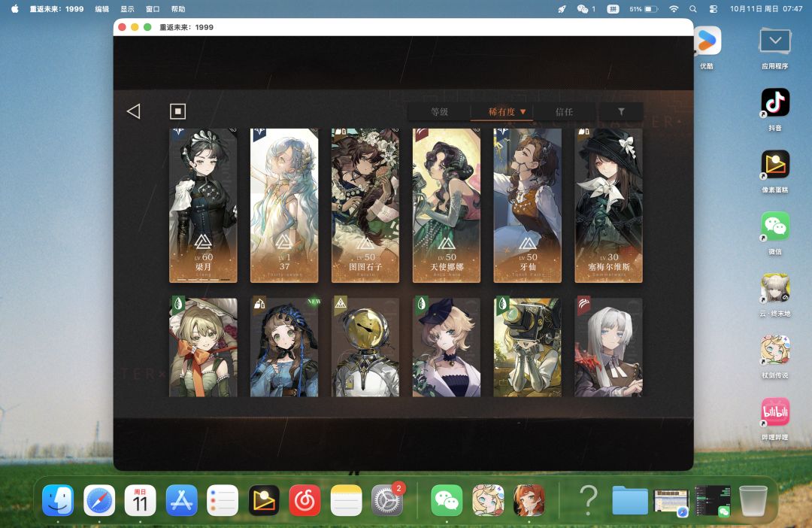Choose the 塞梅尔维斯 character card

click(x=608, y=205)
